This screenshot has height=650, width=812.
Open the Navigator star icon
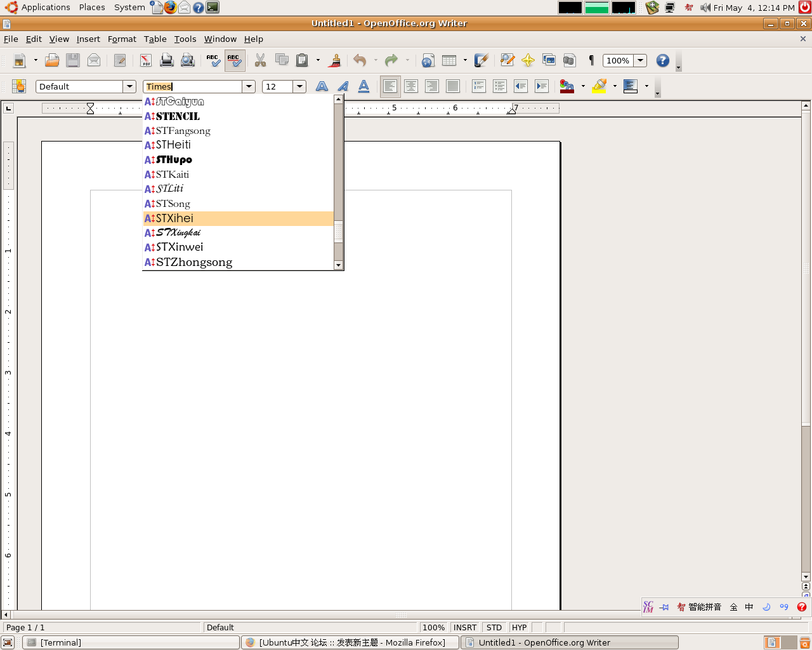tap(528, 60)
